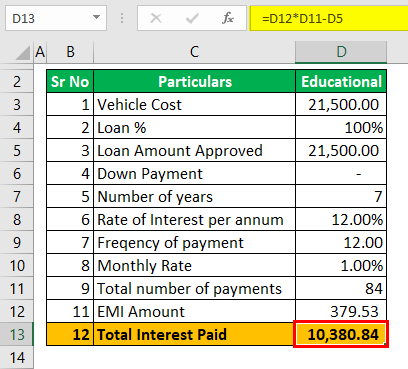Click formula bar with =D12*D11-D5
This screenshot has height=369, width=408.
tap(329, 18)
